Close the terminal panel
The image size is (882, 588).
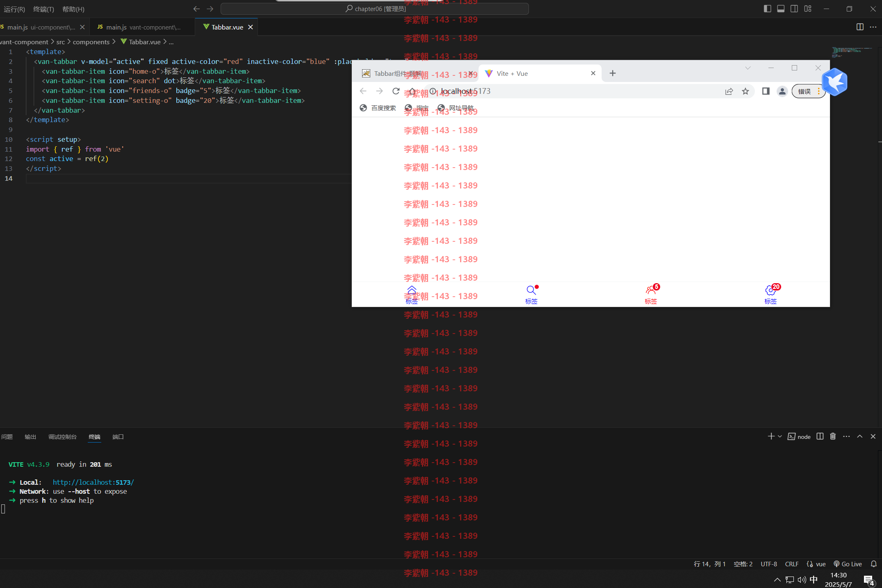point(873,436)
